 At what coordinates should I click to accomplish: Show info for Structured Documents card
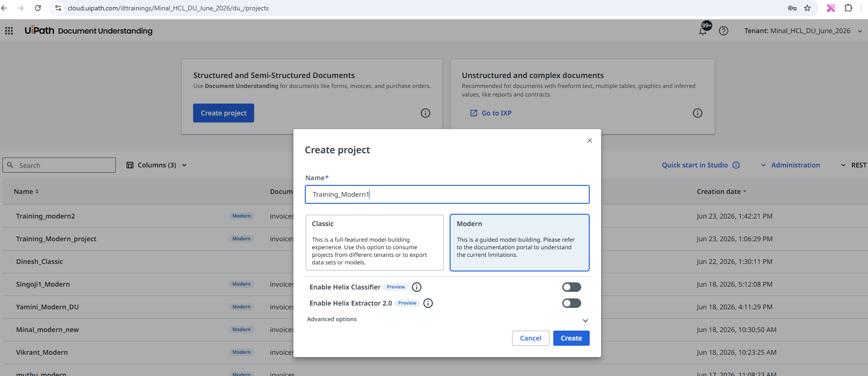point(425,113)
